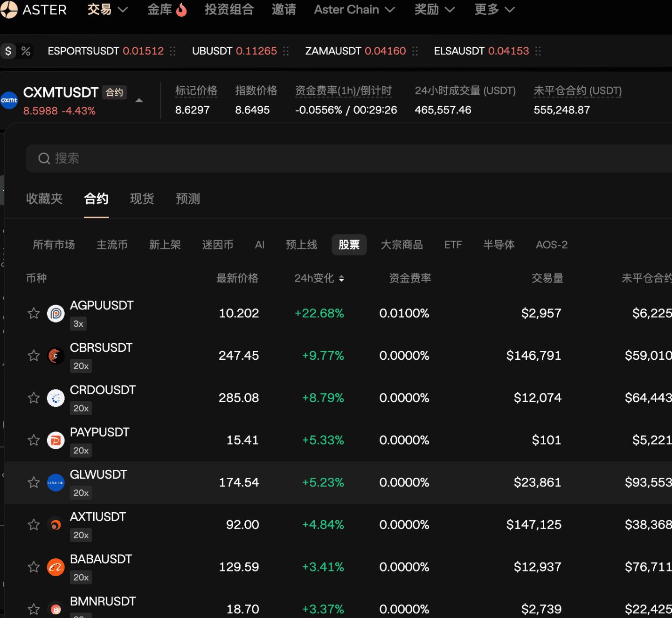Filter by 新上架 category
Viewport: 672px width, 618px height.
165,245
